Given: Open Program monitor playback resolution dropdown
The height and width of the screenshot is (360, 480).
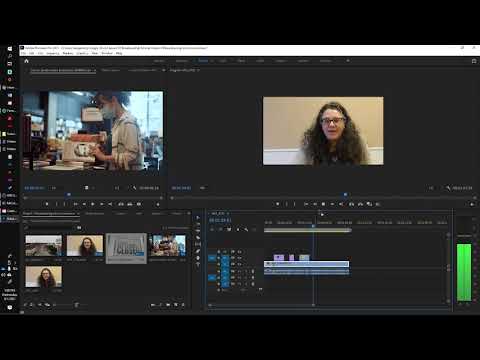Looking at the screenshot, I should tap(431, 188).
